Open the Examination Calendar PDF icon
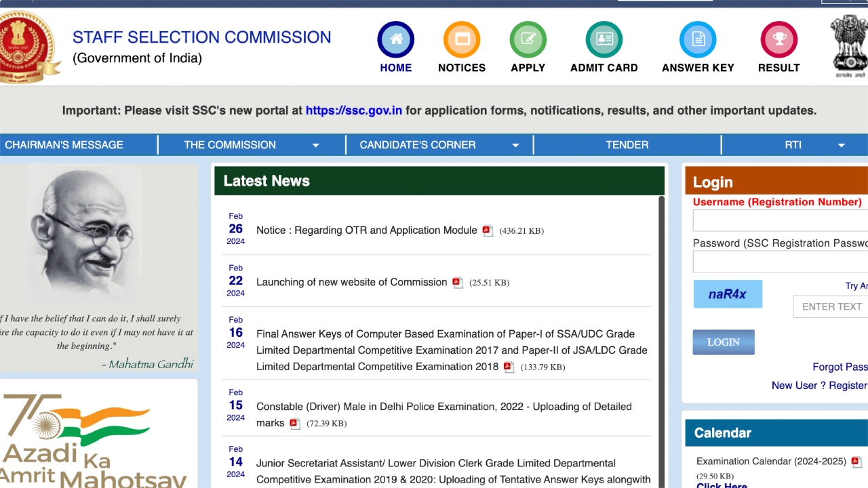 (855, 461)
